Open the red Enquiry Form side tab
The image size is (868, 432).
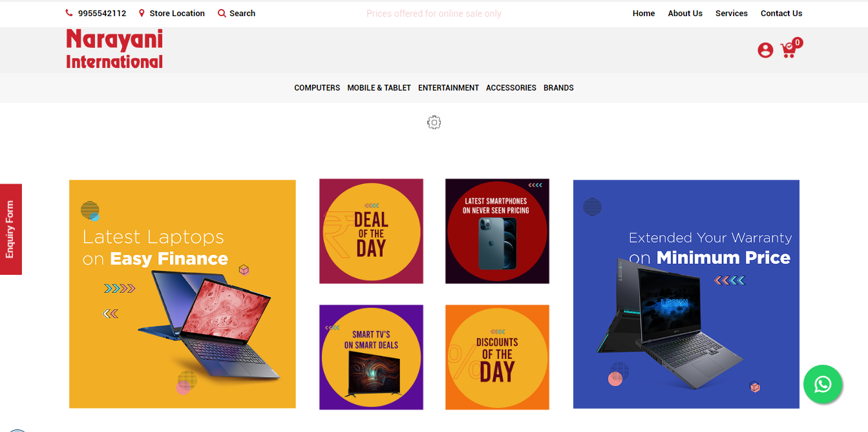click(x=10, y=230)
